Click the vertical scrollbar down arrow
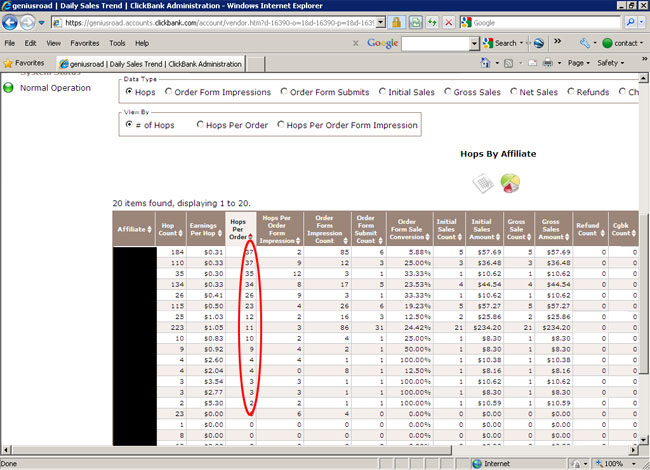The image size is (650, 470). coord(643,440)
